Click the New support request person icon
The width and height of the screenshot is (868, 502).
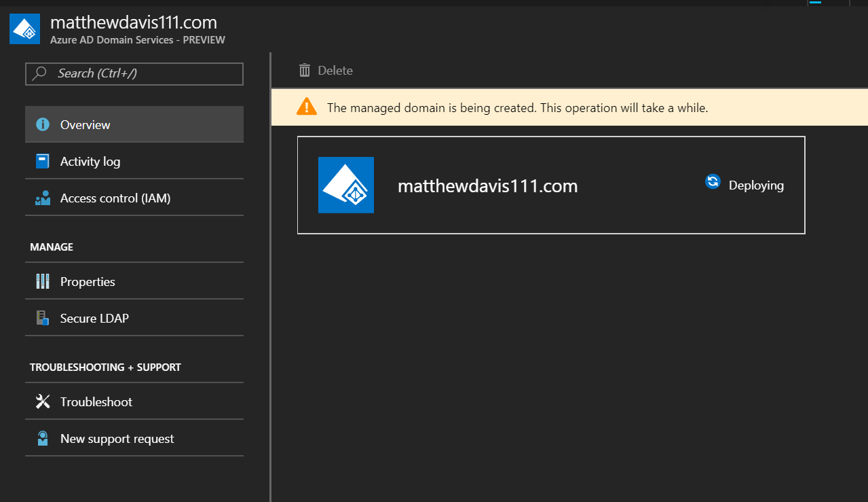[x=43, y=438]
